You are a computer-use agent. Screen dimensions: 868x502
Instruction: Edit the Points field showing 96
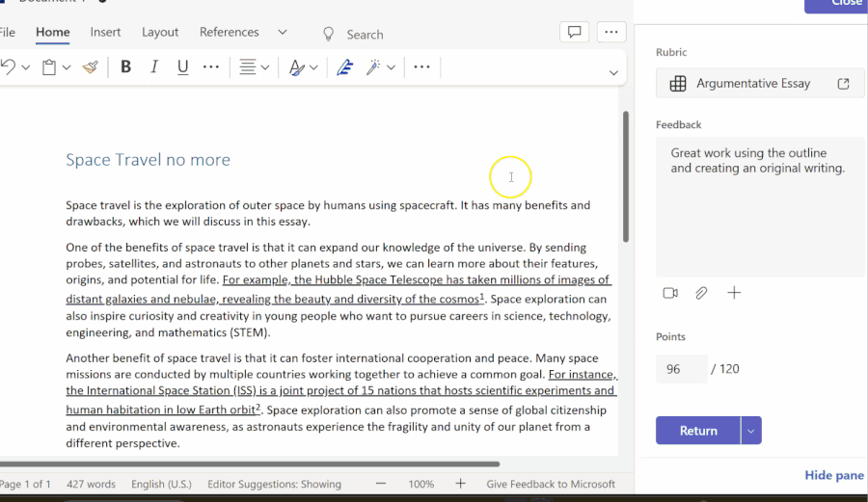(682, 369)
